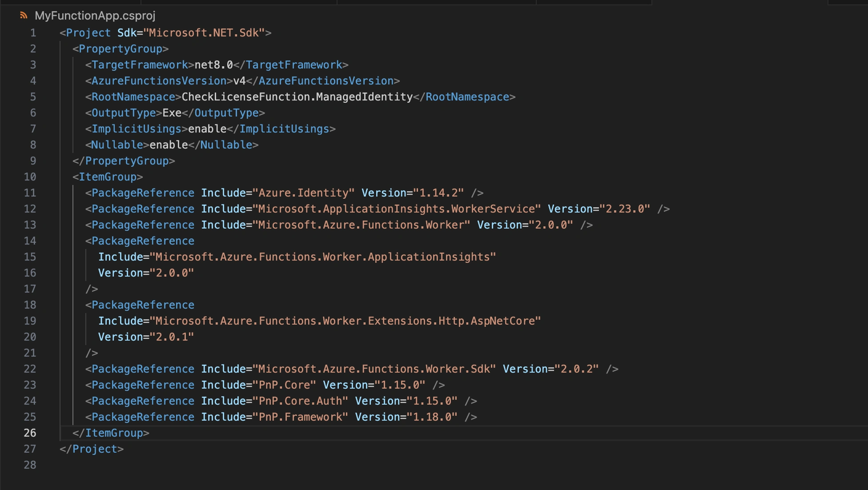Place cursor on net8.0 target framework value
Screen dimensions: 868x490
tap(214, 65)
